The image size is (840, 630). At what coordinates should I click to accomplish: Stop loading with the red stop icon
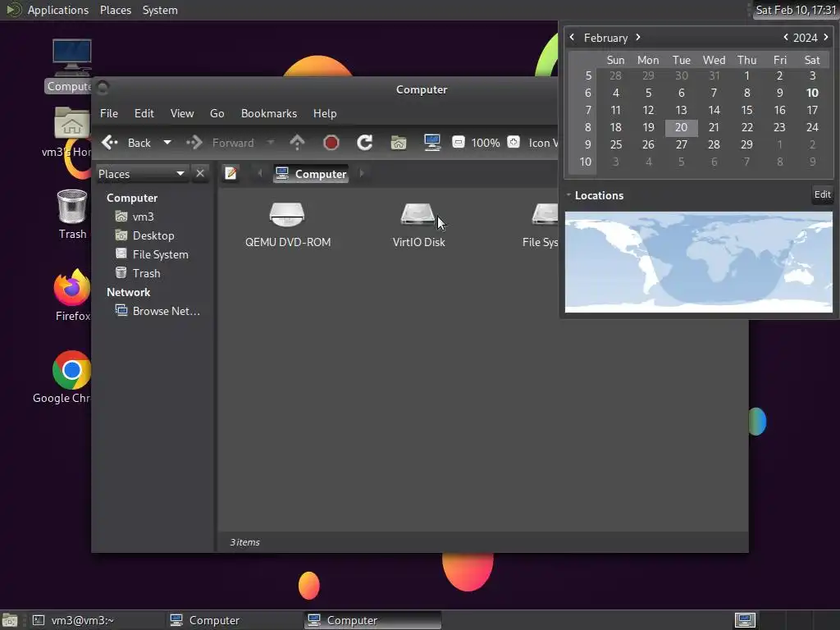(331, 143)
